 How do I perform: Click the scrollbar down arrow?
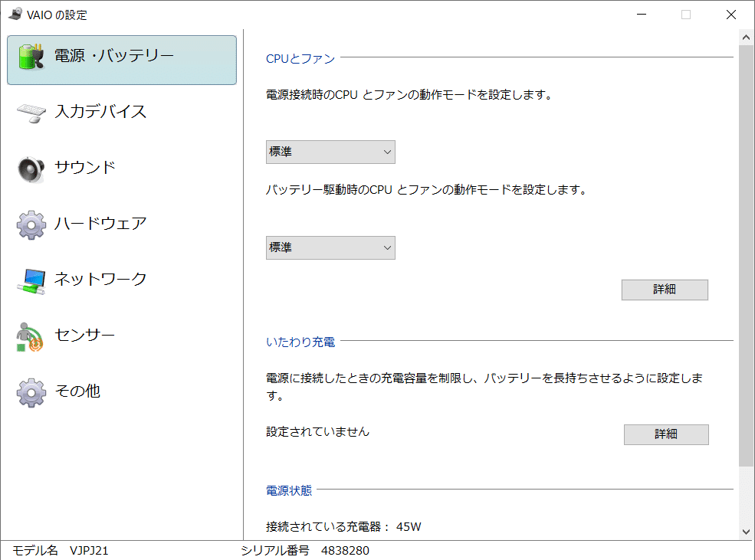click(x=746, y=532)
